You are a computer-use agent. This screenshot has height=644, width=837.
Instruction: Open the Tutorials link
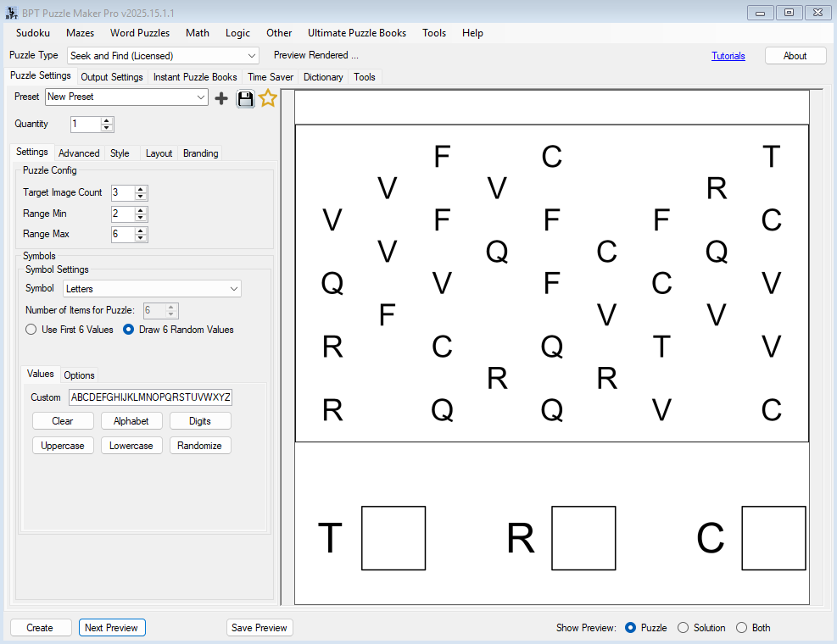point(728,56)
